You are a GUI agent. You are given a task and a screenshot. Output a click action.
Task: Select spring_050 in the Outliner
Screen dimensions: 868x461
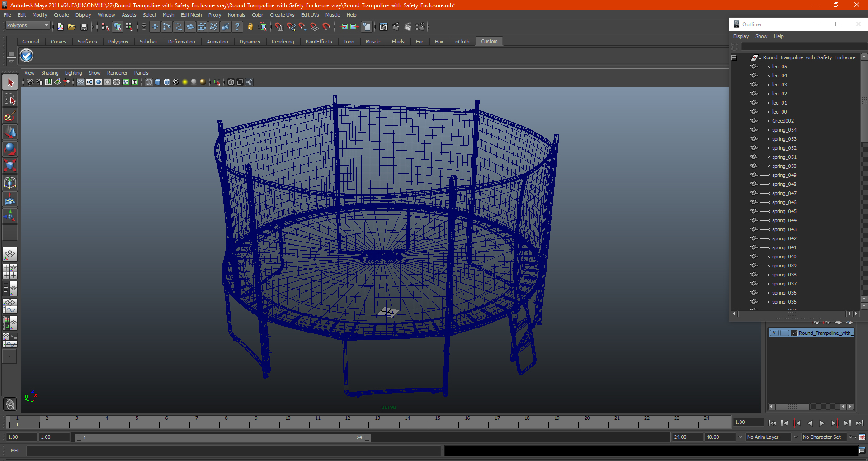click(784, 166)
